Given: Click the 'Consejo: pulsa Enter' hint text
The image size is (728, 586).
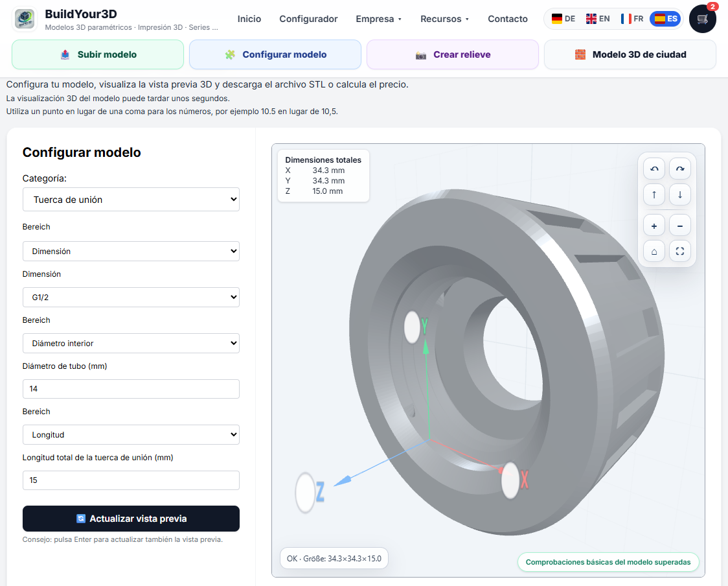Looking at the screenshot, I should 122,539.
